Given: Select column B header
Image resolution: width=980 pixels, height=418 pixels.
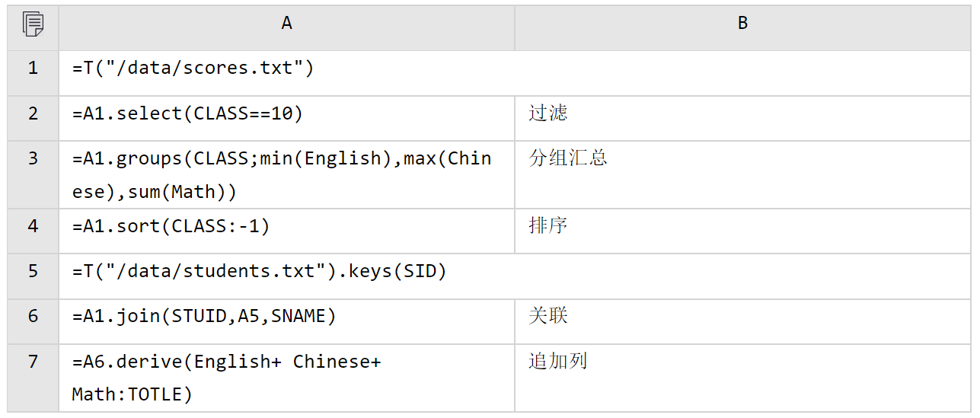Looking at the screenshot, I should 742,24.
